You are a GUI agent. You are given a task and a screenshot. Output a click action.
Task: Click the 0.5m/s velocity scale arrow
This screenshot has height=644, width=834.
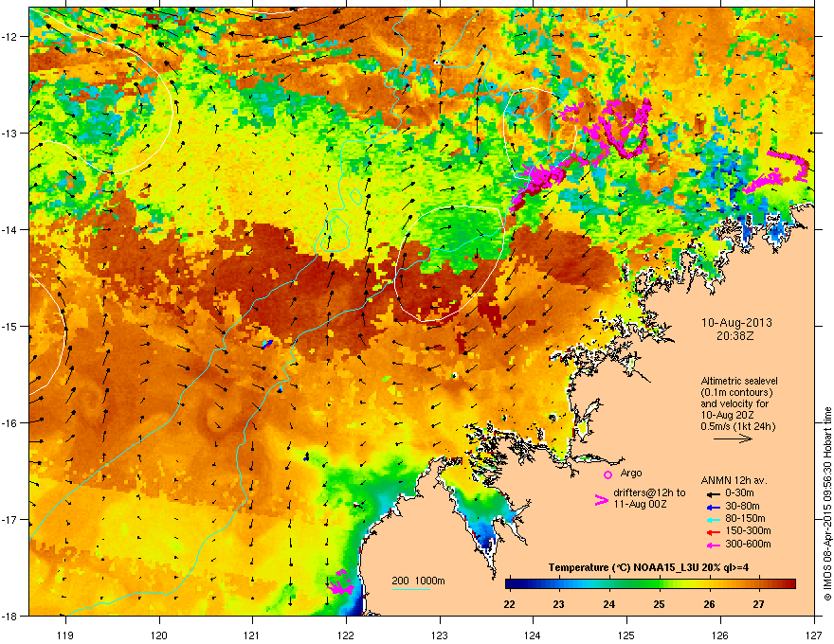point(733,438)
